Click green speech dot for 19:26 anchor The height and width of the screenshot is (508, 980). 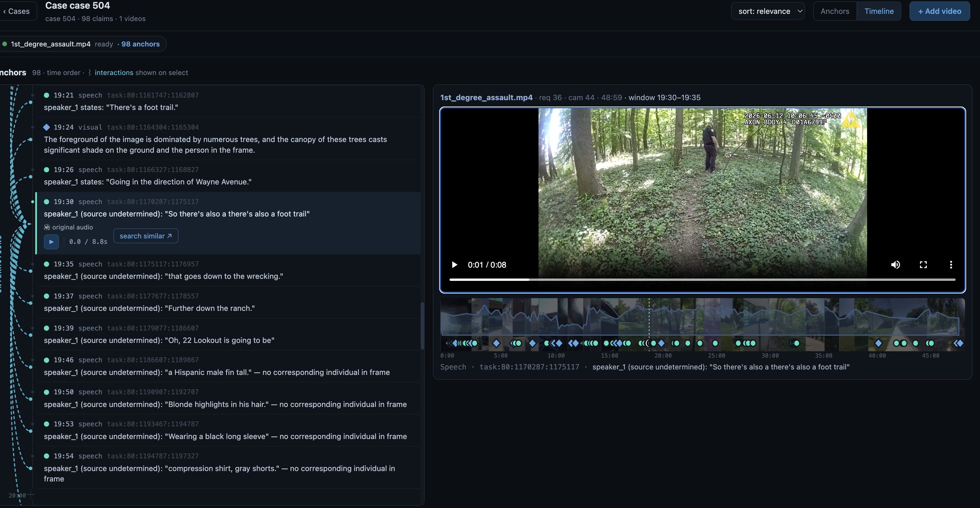[x=46, y=170]
